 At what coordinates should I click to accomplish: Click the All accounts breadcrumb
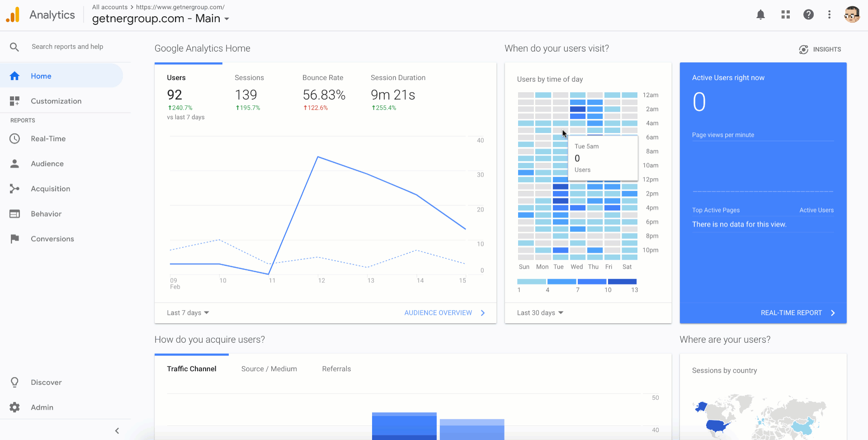coord(110,7)
